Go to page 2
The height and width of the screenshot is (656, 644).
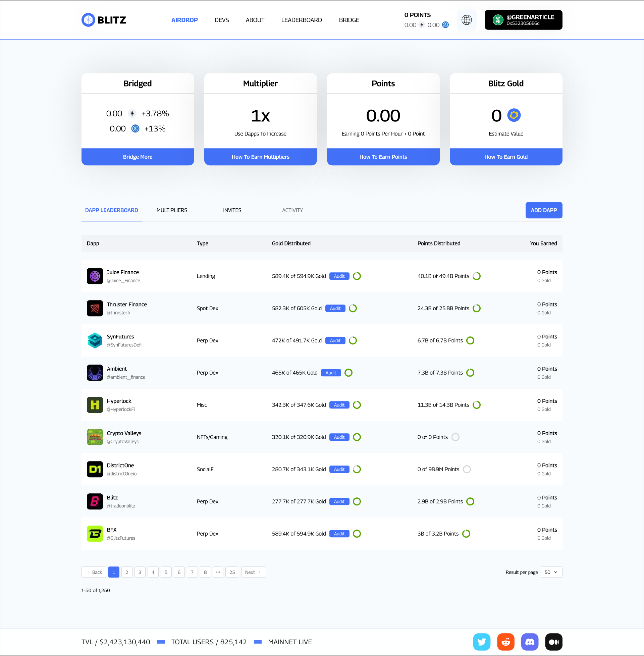click(x=127, y=572)
